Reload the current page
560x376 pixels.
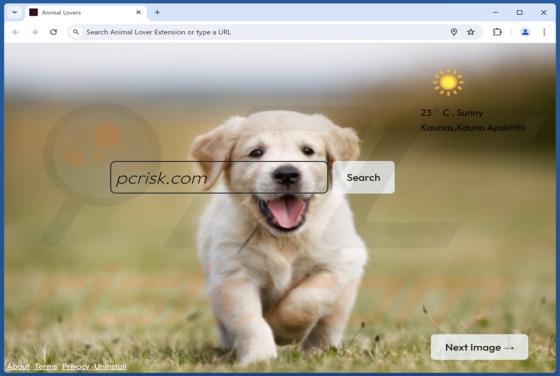tap(54, 32)
